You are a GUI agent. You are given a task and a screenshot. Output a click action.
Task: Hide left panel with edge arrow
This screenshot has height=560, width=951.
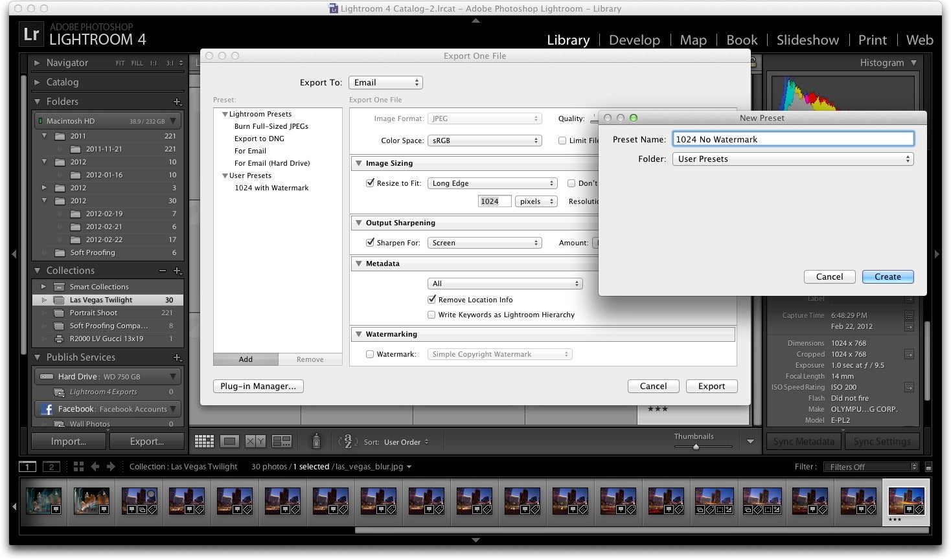tap(14, 254)
